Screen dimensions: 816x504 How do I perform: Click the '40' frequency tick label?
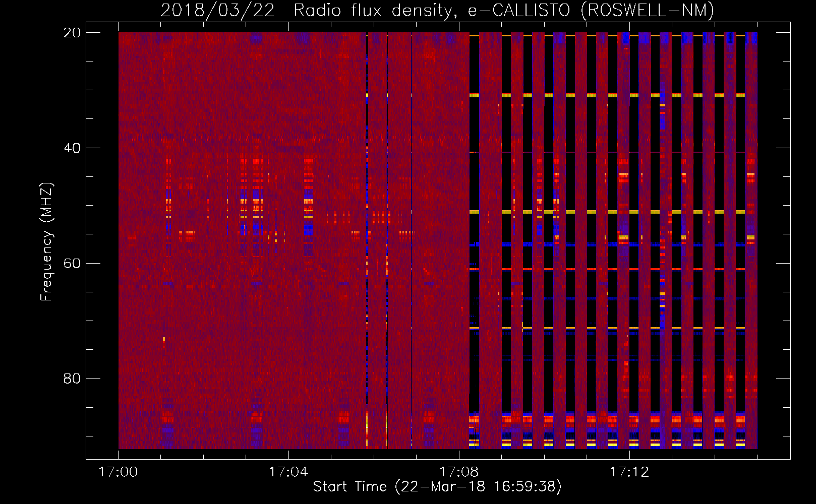[x=72, y=148]
